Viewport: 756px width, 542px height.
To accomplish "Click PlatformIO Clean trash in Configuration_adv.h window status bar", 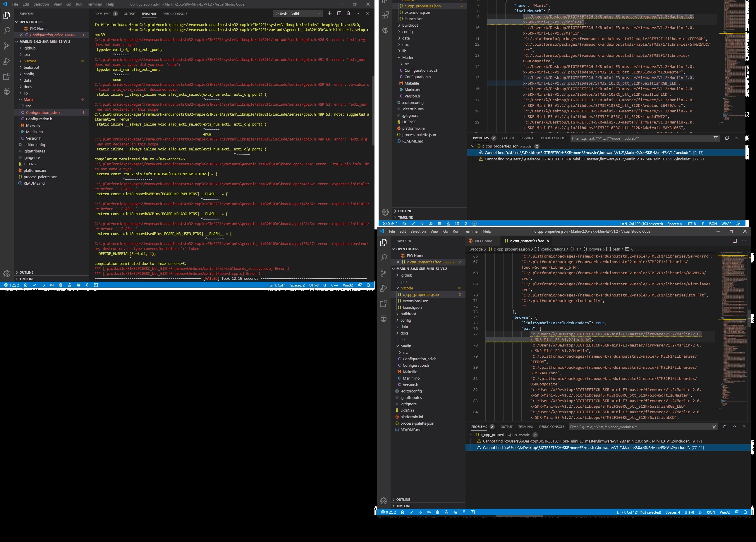I will [x=61, y=285].
